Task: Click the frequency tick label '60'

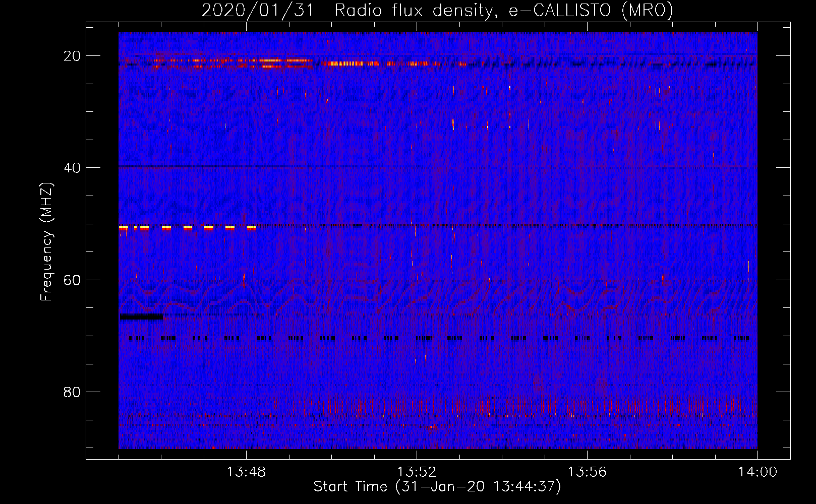Action: (x=73, y=280)
